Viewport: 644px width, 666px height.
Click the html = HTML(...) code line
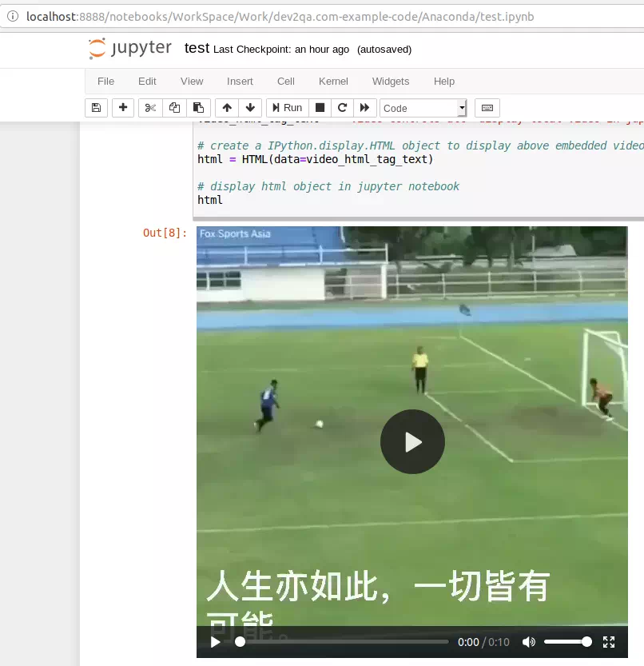(x=315, y=159)
